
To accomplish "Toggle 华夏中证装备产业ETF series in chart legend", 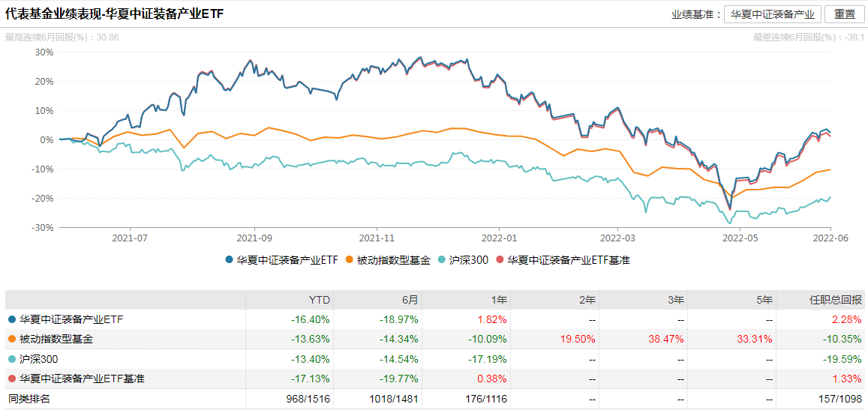I will point(283,260).
